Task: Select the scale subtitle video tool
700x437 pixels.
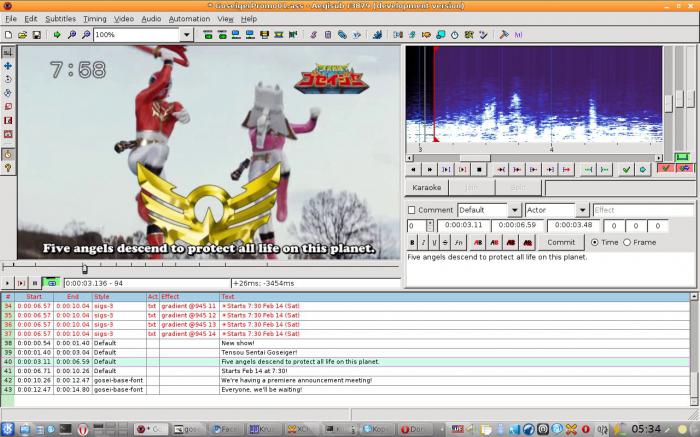Action: [8, 107]
